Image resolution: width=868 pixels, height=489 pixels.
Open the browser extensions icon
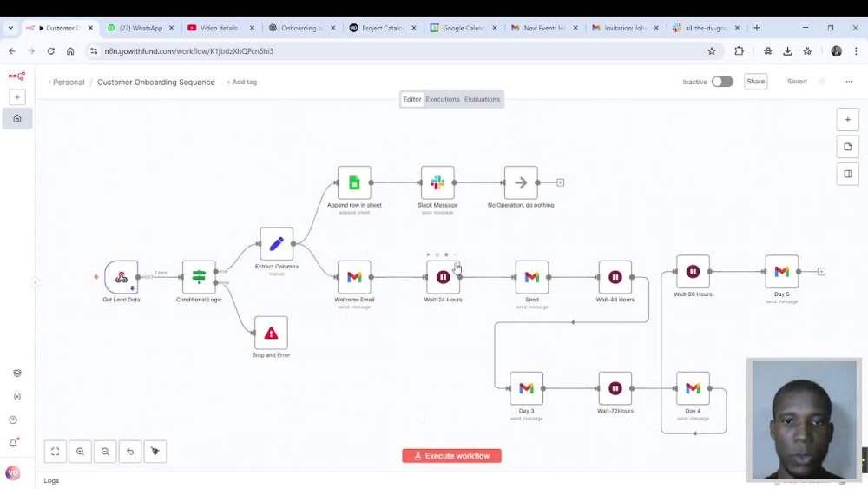click(x=739, y=51)
